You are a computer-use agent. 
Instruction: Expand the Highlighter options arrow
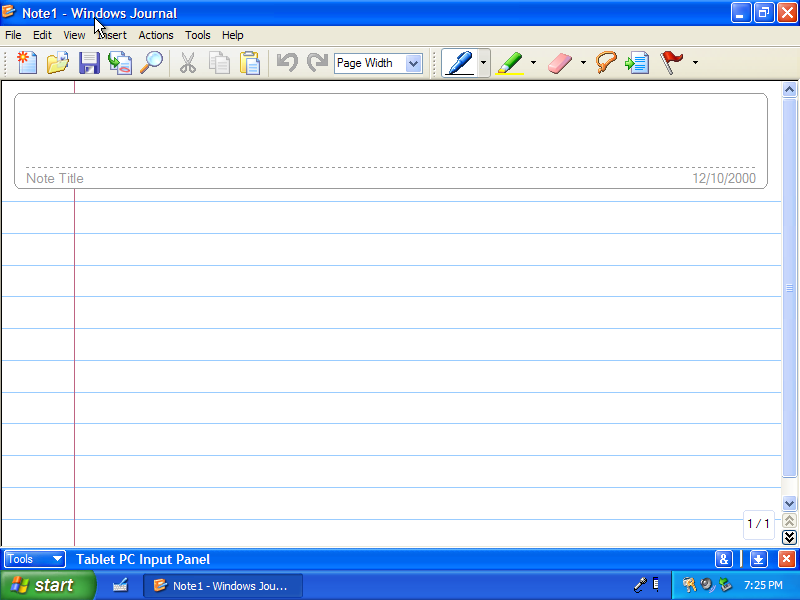click(x=533, y=63)
